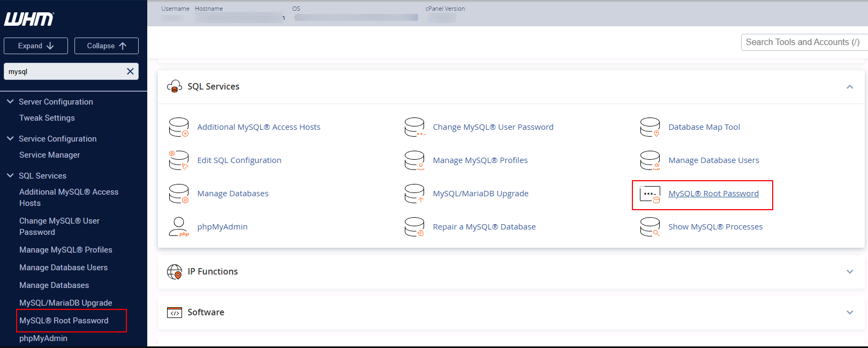Viewport: 868px width, 348px height.
Task: Open MySQL/MariaDB Upgrade in sidebar
Action: pyautogui.click(x=66, y=303)
